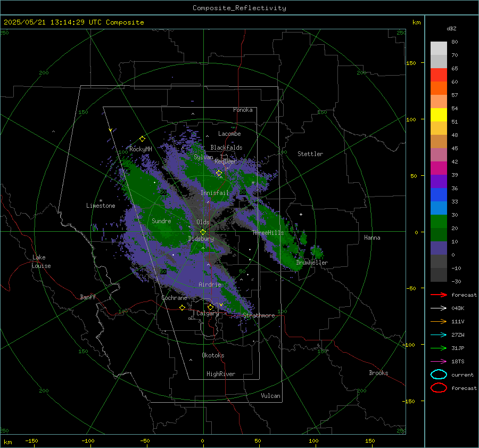Pick the blue 33–36 dBZ legend swatch
This screenshot has height=448, width=479.
tap(439, 195)
